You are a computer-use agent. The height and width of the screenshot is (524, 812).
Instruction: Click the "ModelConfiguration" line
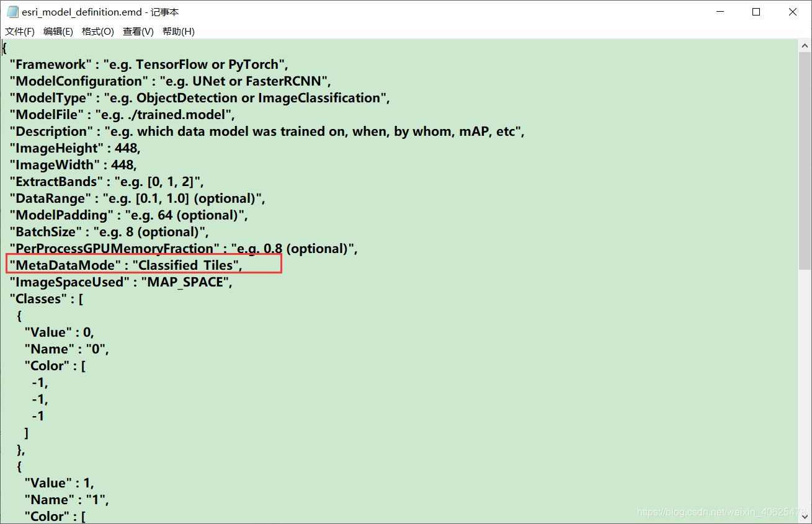(170, 81)
